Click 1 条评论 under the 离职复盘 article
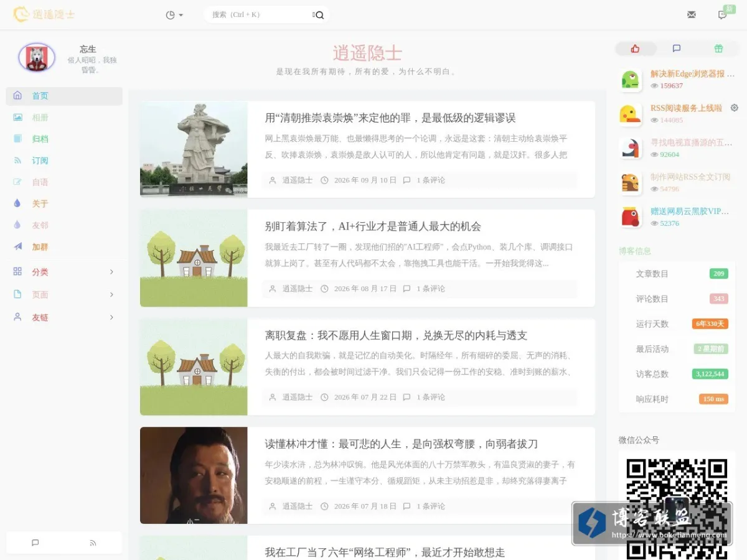This screenshot has width=747, height=560. coord(431,397)
